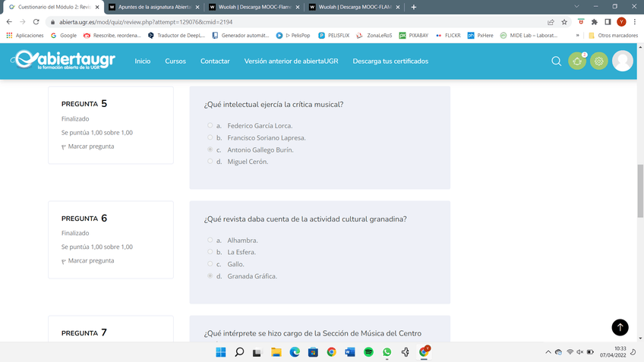
Task: Open the tab search dropdown arrow
Action: coord(576,7)
